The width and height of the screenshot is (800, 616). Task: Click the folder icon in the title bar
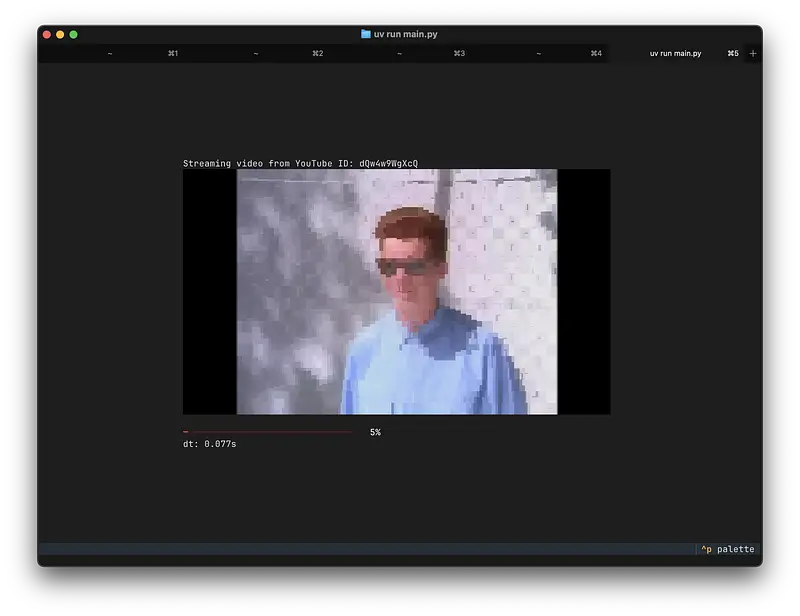tap(366, 34)
